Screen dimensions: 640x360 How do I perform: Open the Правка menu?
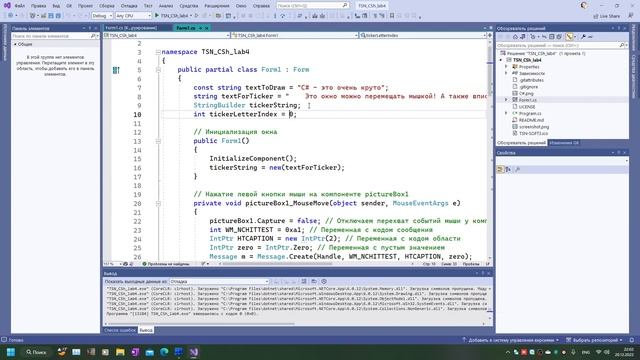coord(38,6)
